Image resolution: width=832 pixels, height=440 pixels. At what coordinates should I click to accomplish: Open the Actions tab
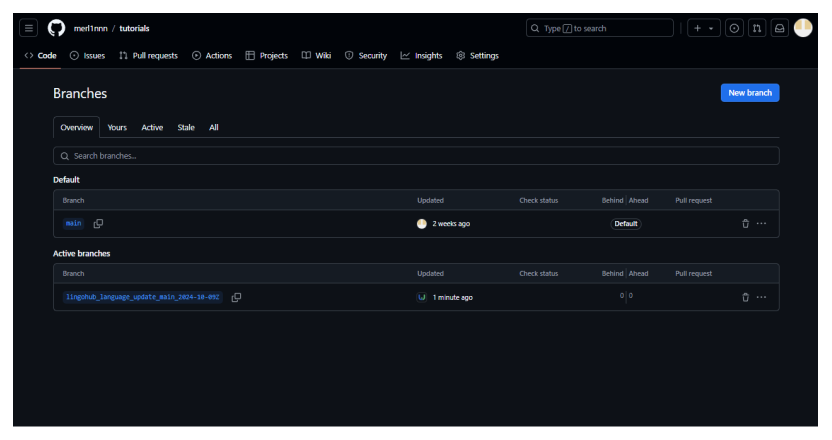pos(212,56)
